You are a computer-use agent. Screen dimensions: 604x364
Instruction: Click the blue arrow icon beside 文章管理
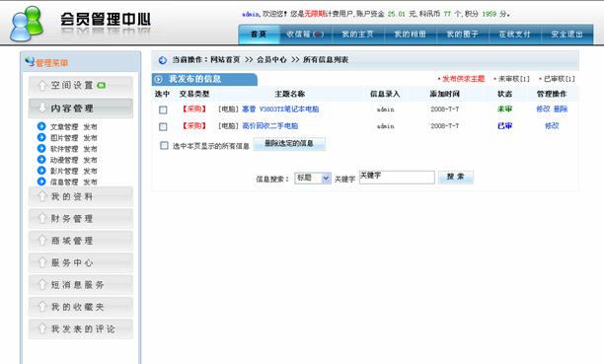(x=41, y=126)
